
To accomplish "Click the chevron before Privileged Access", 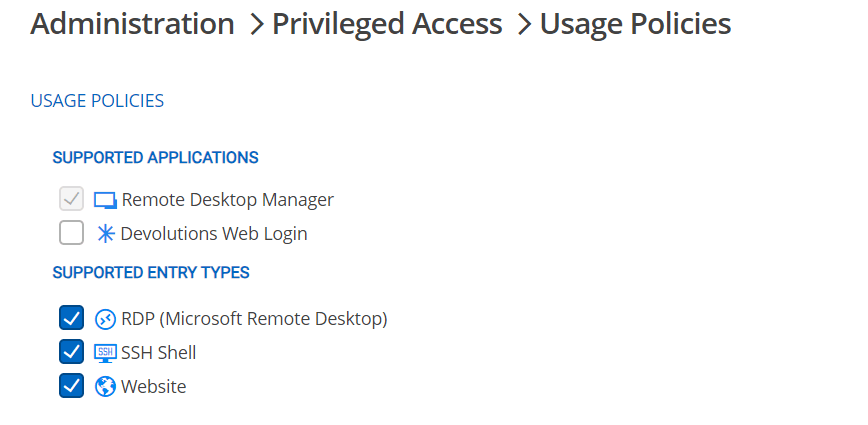I will (x=254, y=24).
